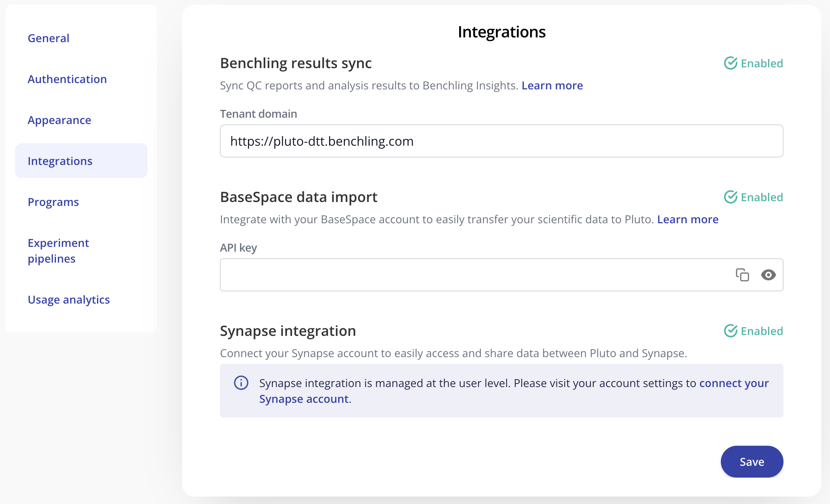
Task: Open the Appearance settings
Action: tap(59, 120)
